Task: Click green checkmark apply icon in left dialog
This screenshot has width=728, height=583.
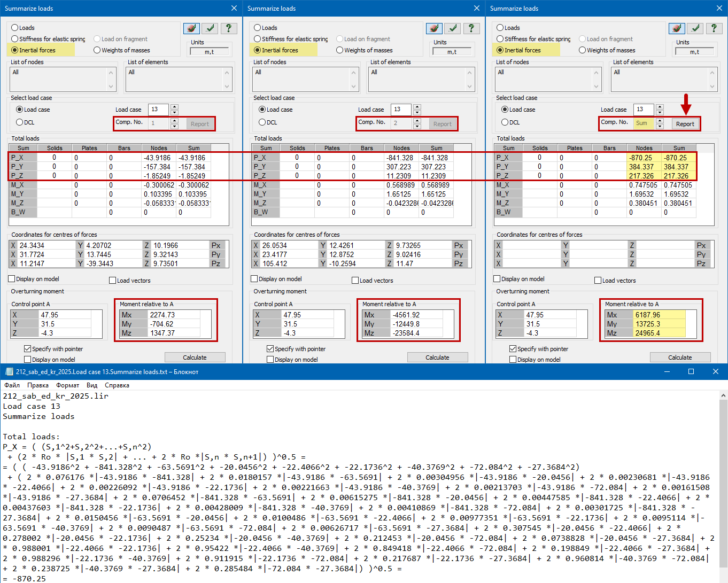Action: tap(210, 28)
